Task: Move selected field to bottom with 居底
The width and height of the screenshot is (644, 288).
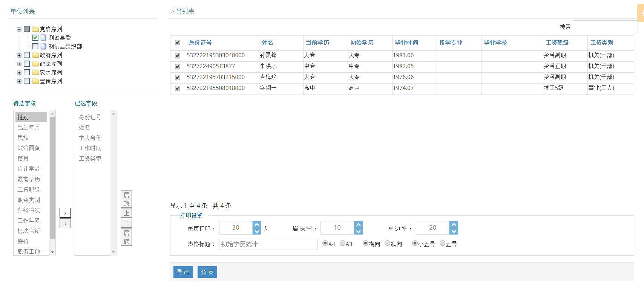Action: [126, 237]
